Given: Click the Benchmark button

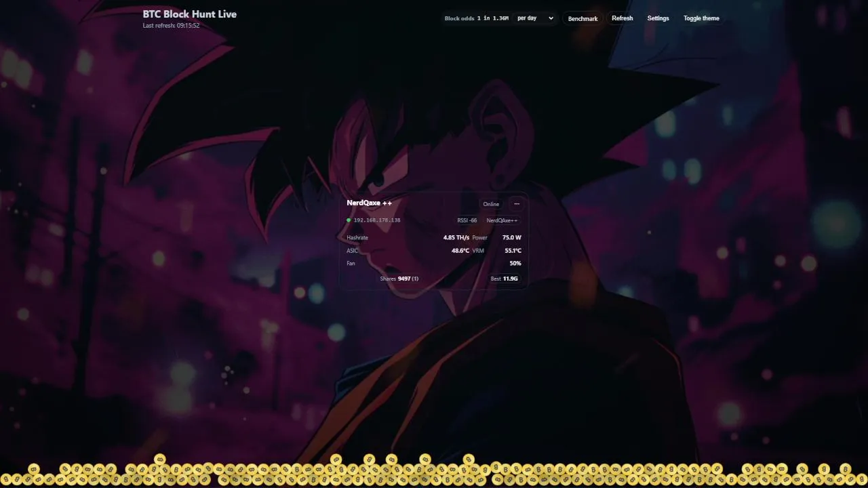Looking at the screenshot, I should [583, 18].
